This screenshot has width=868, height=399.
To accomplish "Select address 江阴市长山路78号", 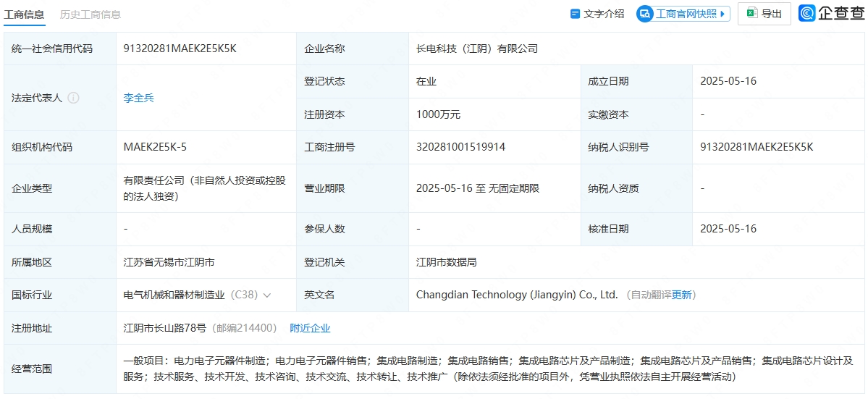I will tap(167, 328).
